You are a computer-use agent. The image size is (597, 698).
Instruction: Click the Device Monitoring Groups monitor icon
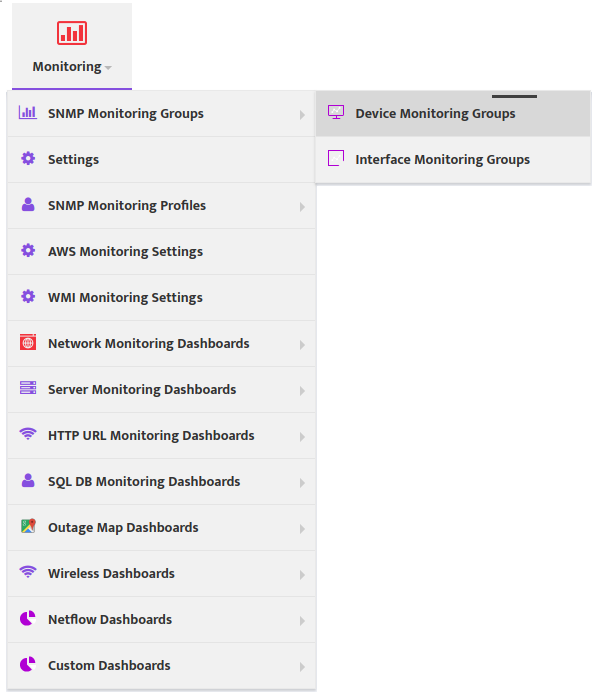point(336,112)
